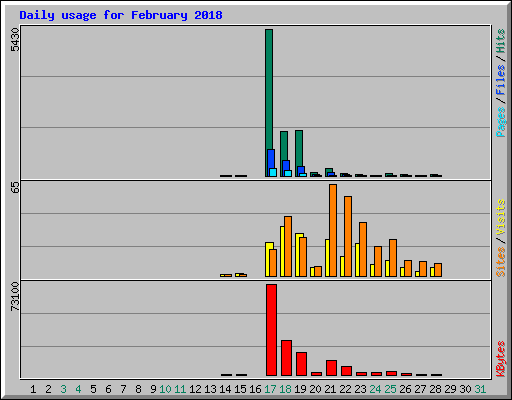Screen dimensions: 512x400
Task: Click the tallest orange Sites bar on day 21
Action: (x=333, y=230)
